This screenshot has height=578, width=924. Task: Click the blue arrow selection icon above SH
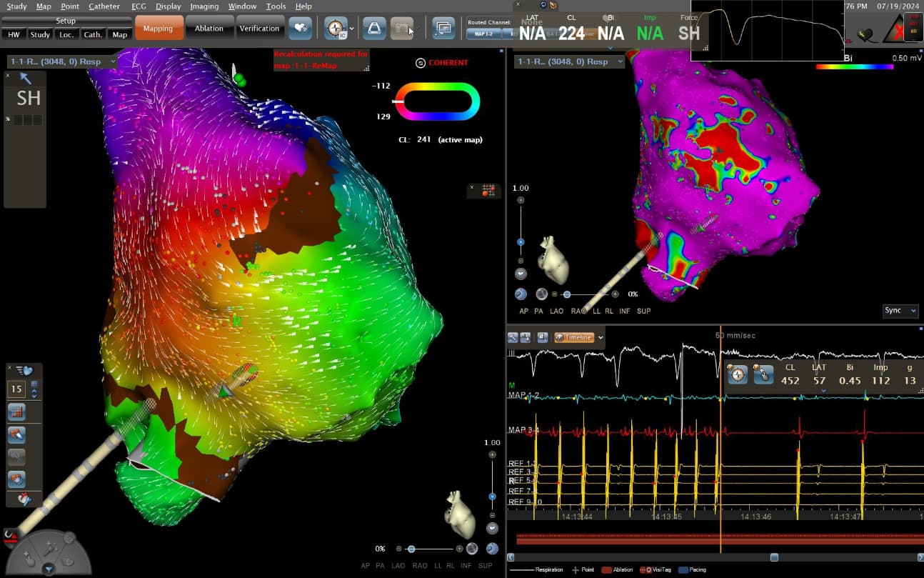tap(25, 78)
